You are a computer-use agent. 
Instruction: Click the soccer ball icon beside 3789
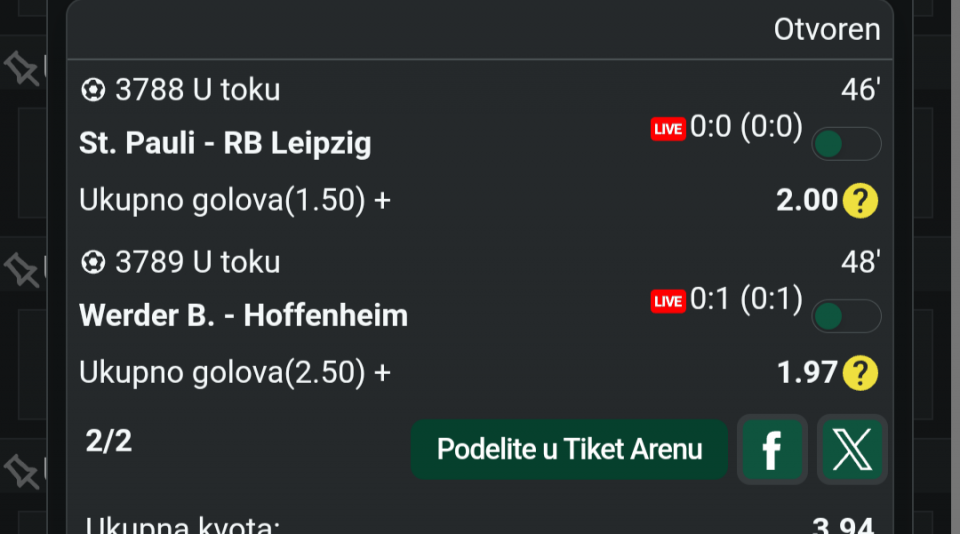coord(93,263)
